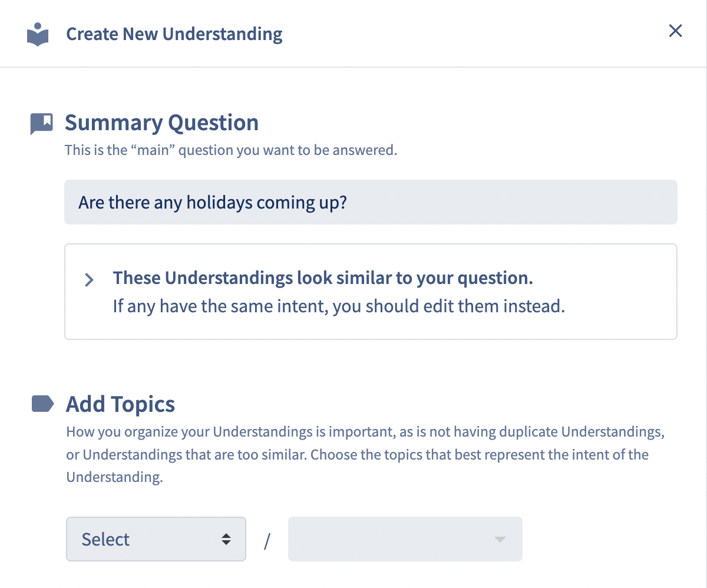Viewport: 707px width, 588px height.
Task: Click the Add Topics description paragraph
Action: 365,454
